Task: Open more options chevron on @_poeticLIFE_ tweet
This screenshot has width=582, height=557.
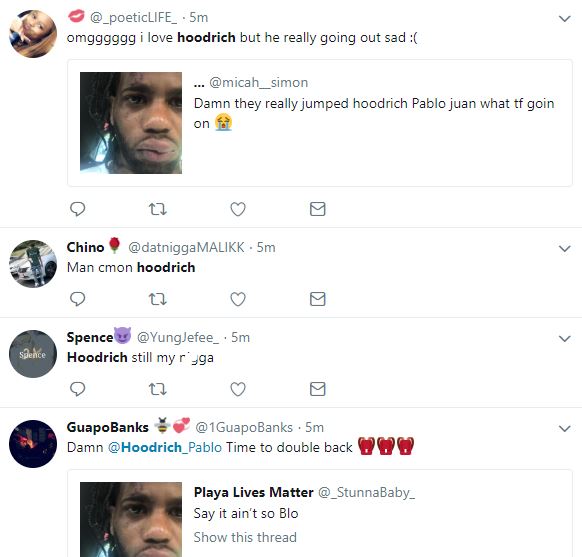Action: (x=565, y=19)
